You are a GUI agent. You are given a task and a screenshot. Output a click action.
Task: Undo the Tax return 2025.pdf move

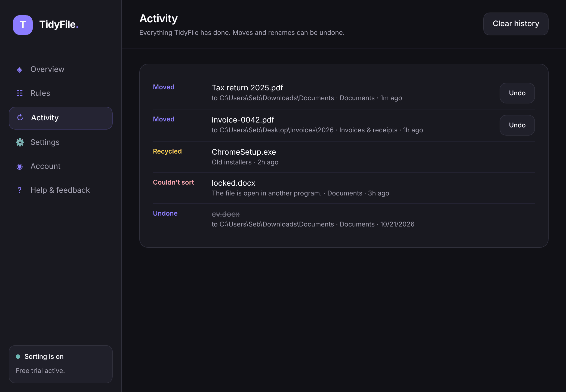tap(517, 93)
